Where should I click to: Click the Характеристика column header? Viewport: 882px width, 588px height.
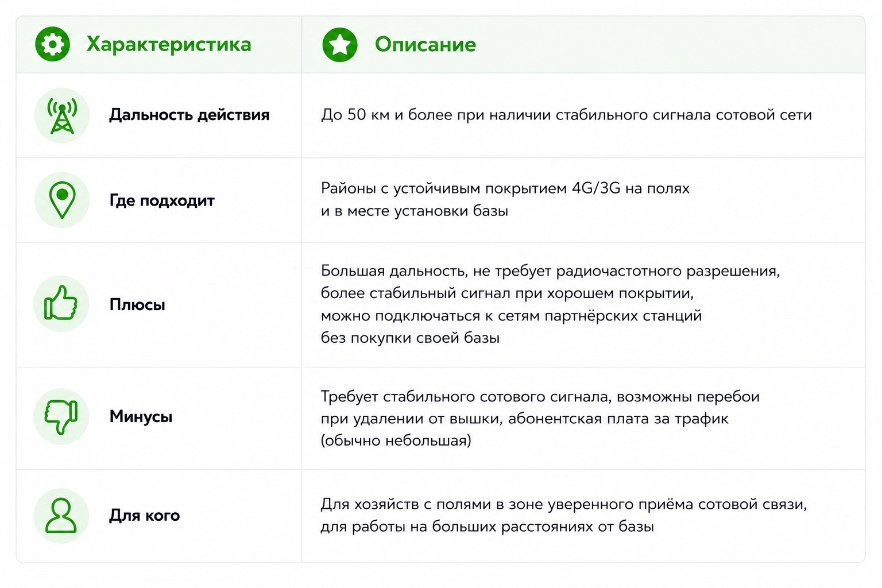tap(169, 44)
